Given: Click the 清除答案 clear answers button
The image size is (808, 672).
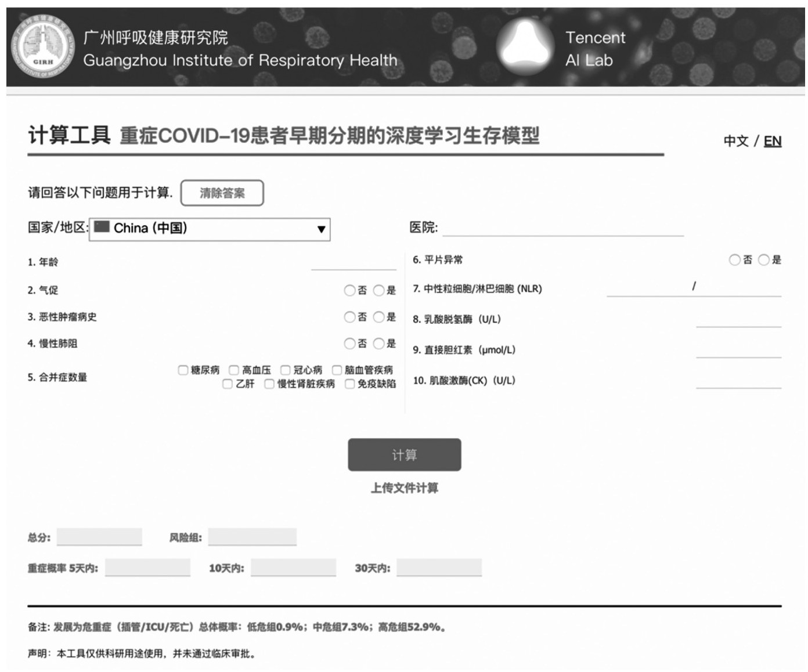Looking at the screenshot, I should (222, 193).
